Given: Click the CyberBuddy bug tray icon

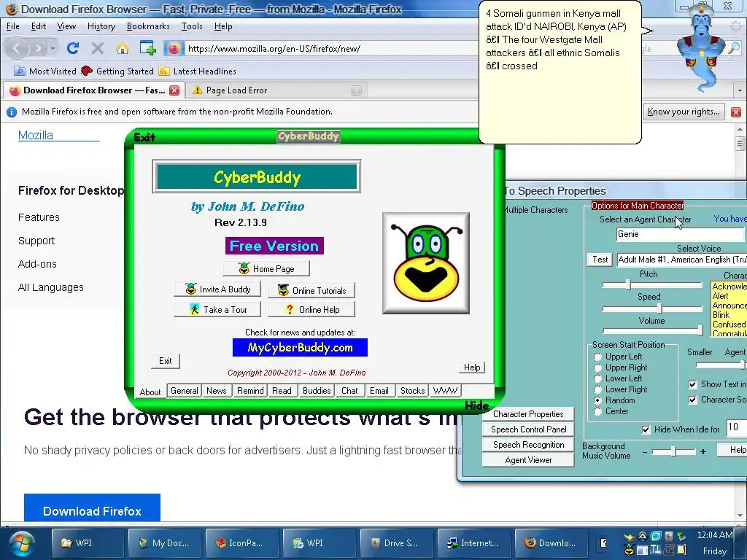Looking at the screenshot, I should pos(630,551).
